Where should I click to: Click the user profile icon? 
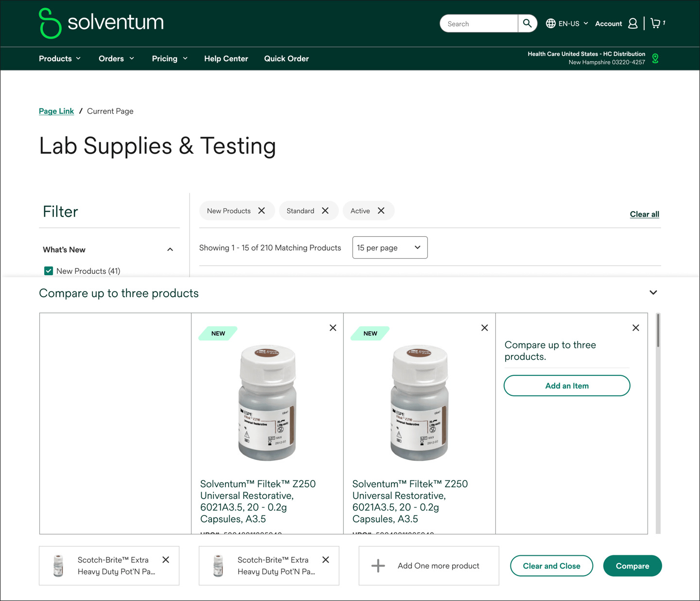[x=633, y=23]
